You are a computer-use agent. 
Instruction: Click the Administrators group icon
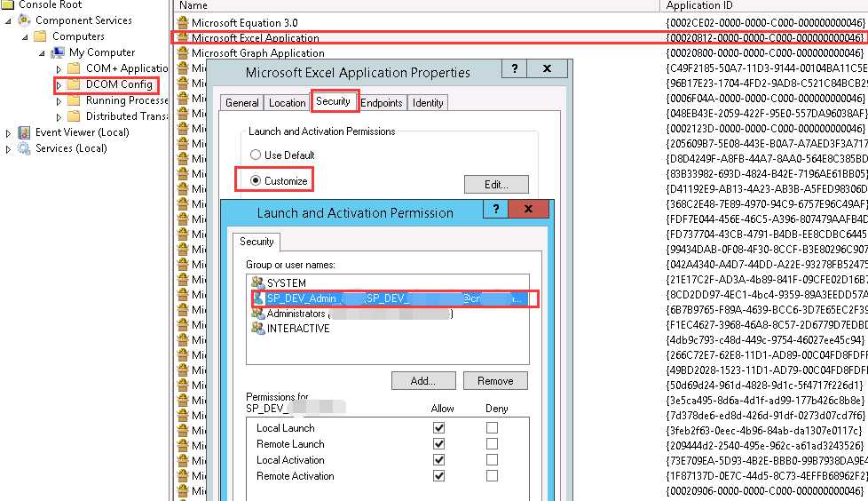[258, 313]
